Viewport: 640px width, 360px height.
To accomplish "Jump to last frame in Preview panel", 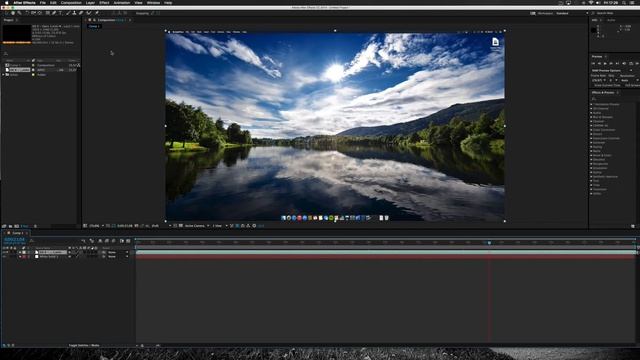I will (617, 63).
